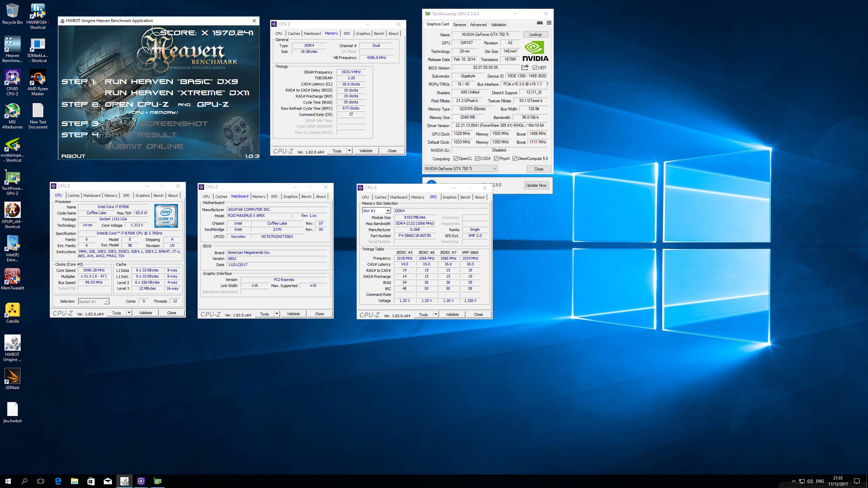Click Run Heaven Basic DX9 option
This screenshot has width=868, height=488.
tap(171, 82)
